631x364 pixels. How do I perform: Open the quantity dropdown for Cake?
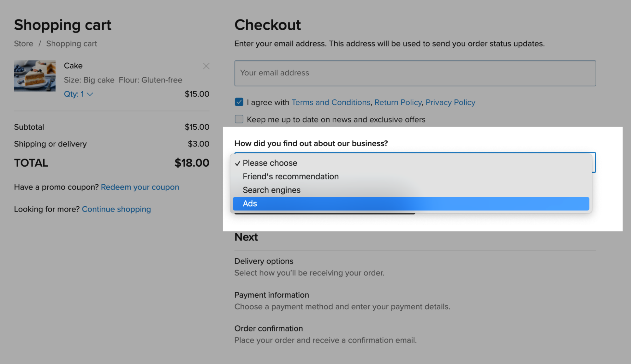(79, 94)
